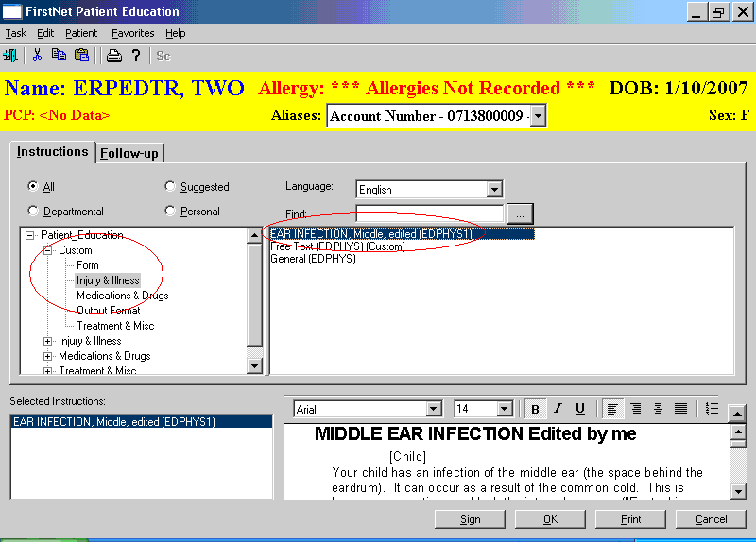This screenshot has height=542, width=756.
Task: Click the Paste clipboard icon
Action: pyautogui.click(x=82, y=55)
